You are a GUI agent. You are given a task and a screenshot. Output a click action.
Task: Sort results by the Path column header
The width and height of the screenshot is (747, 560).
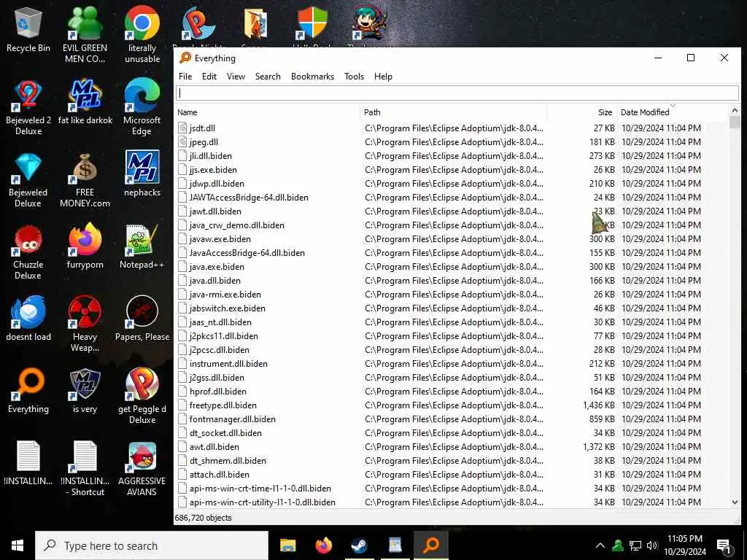[x=452, y=112]
